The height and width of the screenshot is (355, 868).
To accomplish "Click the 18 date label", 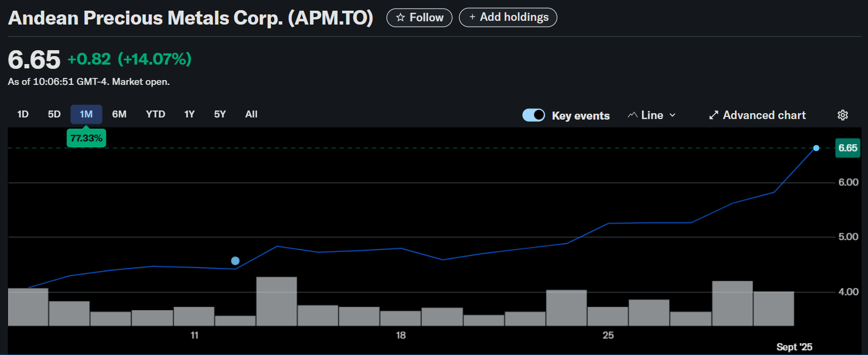I will click(401, 335).
